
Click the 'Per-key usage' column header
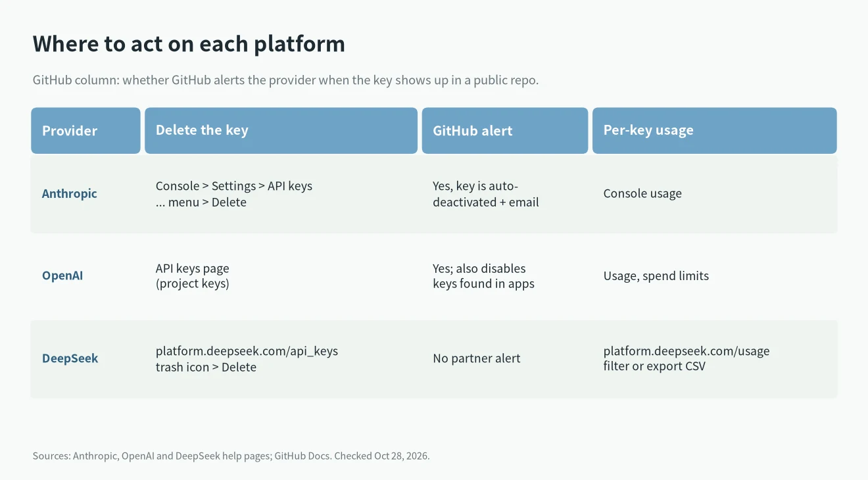(715, 130)
